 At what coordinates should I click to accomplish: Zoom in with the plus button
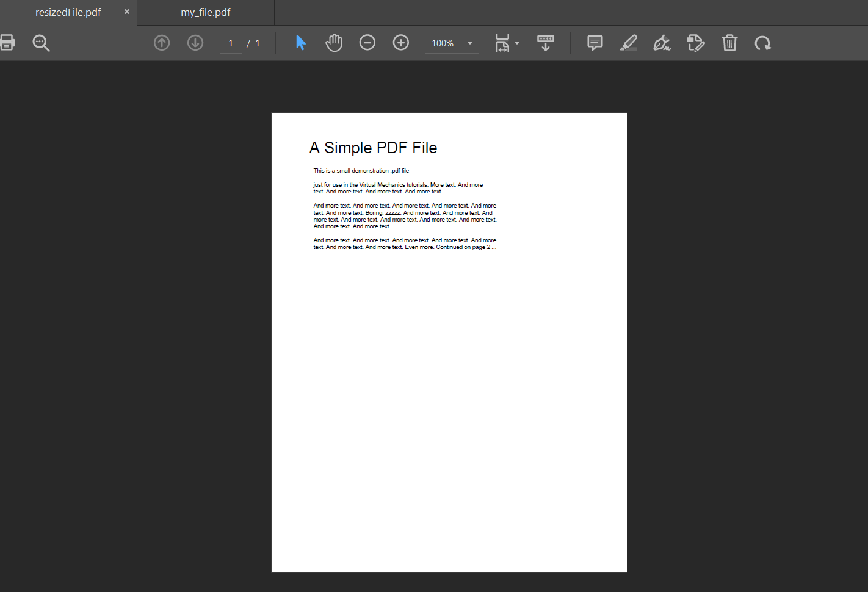point(401,43)
